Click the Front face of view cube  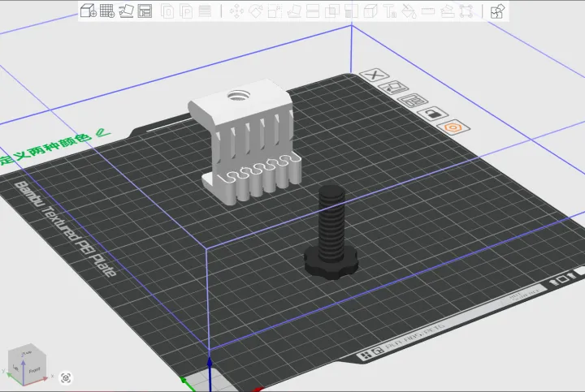pos(34,371)
